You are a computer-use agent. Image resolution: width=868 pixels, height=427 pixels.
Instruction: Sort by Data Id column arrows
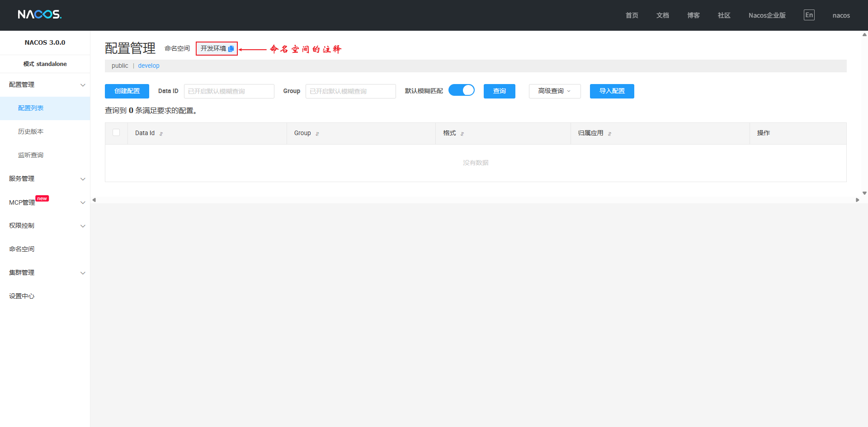click(161, 134)
